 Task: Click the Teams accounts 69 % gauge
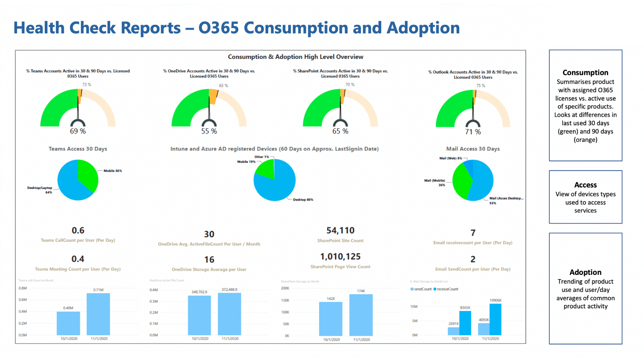(78, 108)
